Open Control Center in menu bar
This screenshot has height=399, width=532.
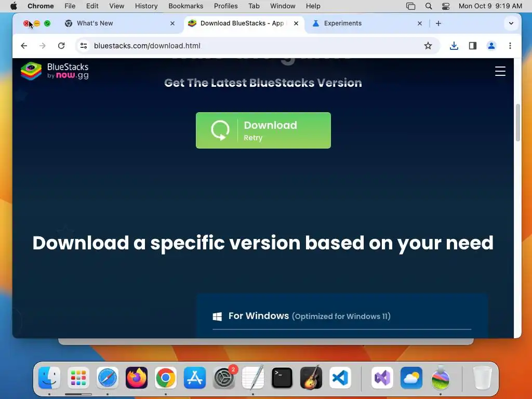tap(446, 6)
